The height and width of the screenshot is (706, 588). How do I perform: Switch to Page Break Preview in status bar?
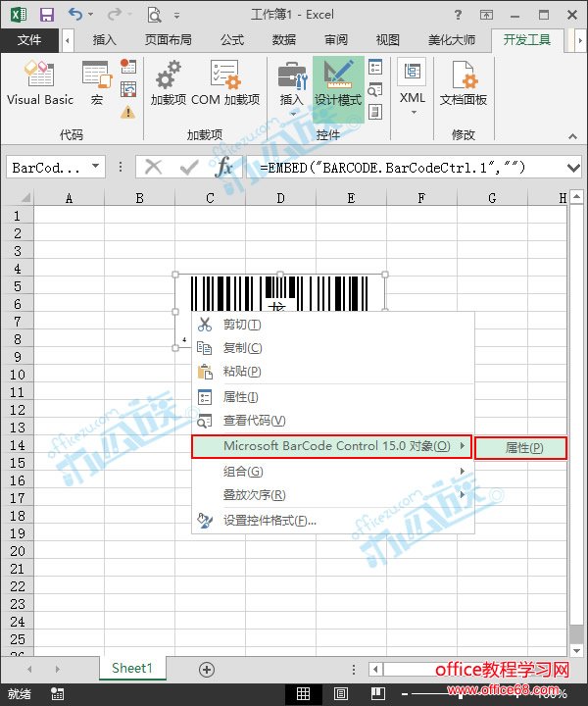tap(378, 694)
